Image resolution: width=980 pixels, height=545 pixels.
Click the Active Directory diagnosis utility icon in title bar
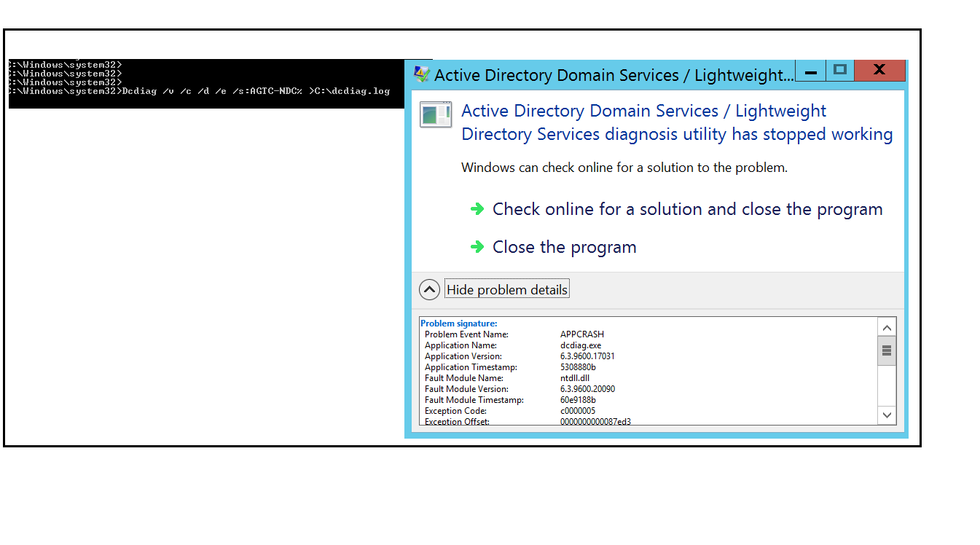421,72
